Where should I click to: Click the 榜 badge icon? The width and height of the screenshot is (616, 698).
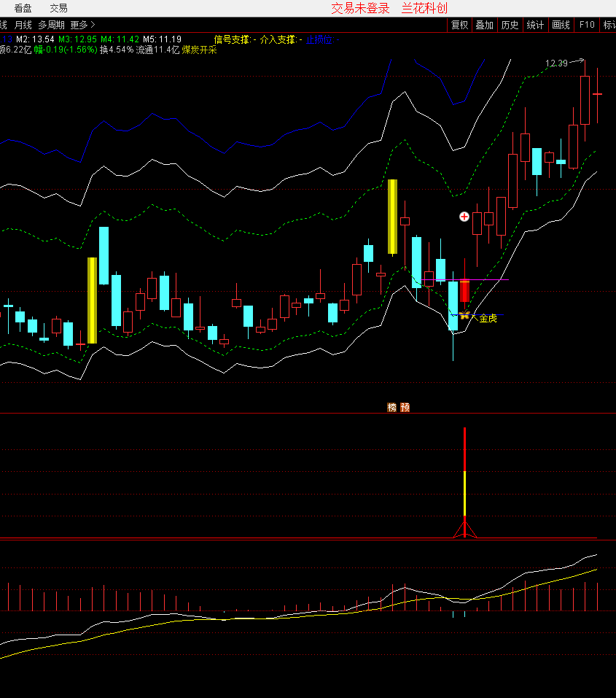(x=392, y=408)
